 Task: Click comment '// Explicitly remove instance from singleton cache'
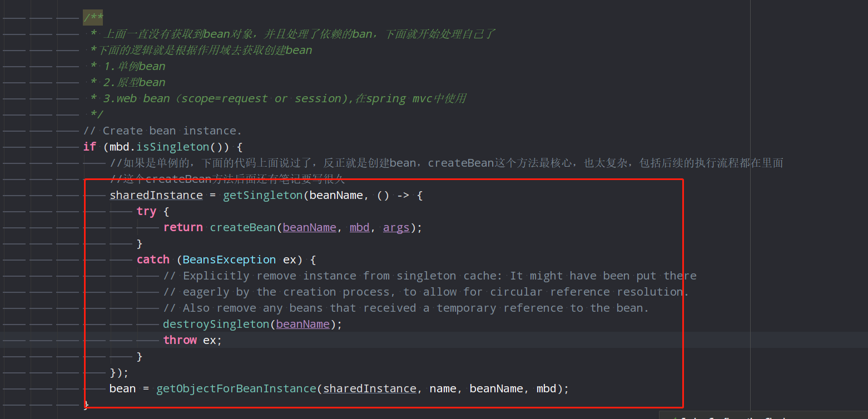429,276
